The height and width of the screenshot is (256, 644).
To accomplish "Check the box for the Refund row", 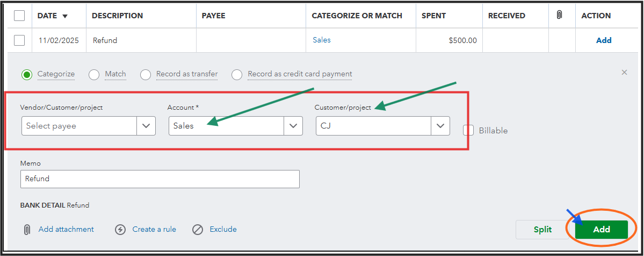I will pyautogui.click(x=19, y=40).
